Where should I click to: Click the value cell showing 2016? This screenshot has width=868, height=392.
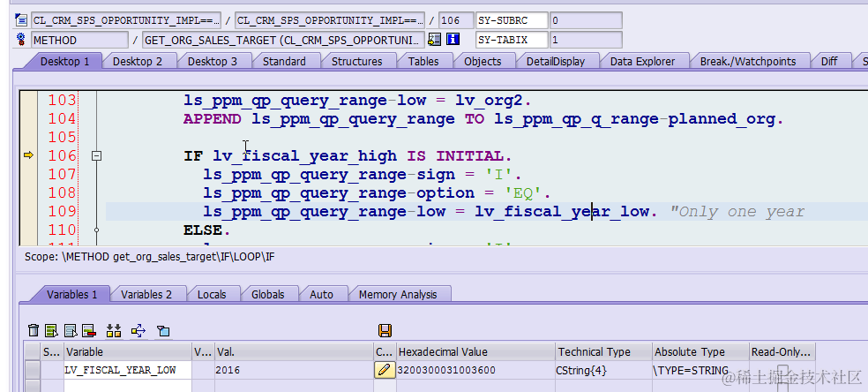(294, 370)
